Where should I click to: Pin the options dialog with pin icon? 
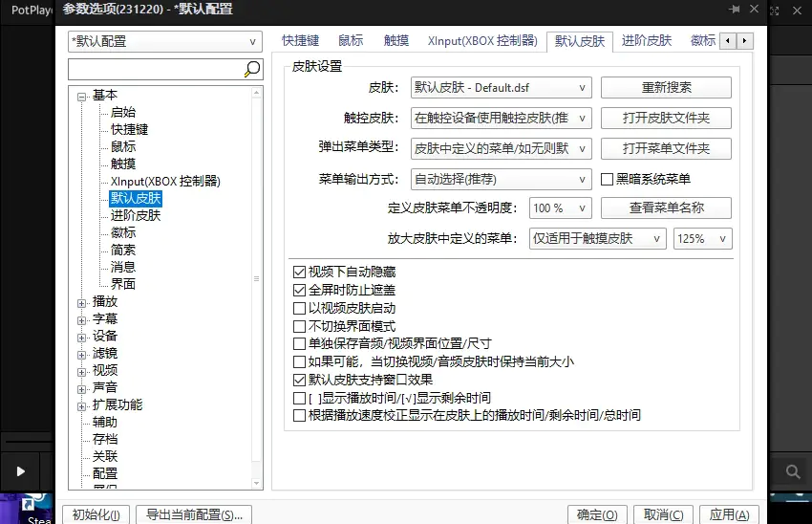pos(734,10)
